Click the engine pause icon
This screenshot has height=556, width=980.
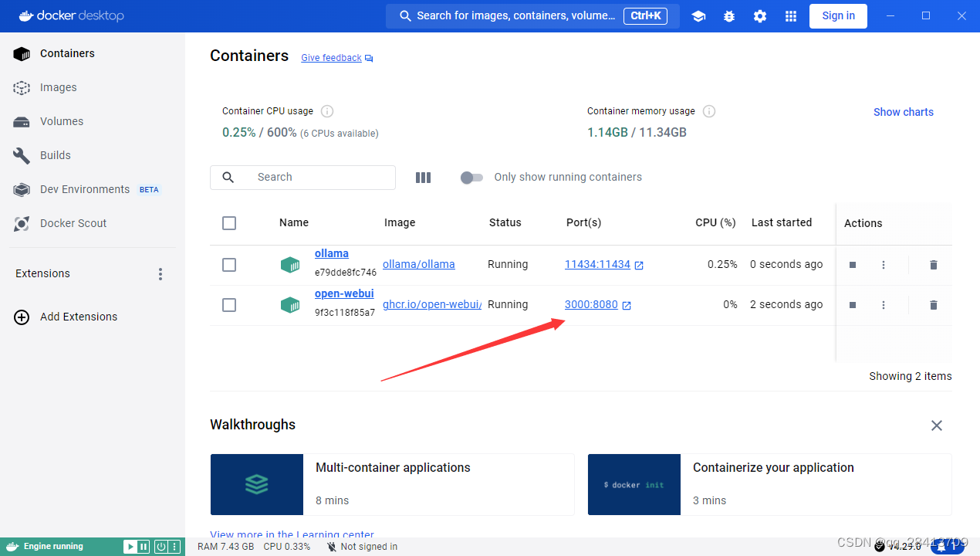point(144,547)
